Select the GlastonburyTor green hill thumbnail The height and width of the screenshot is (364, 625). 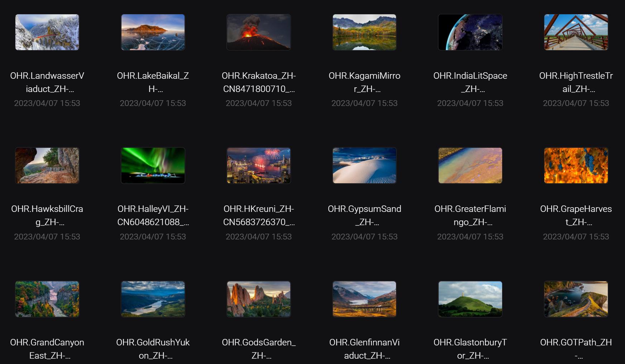point(470,299)
